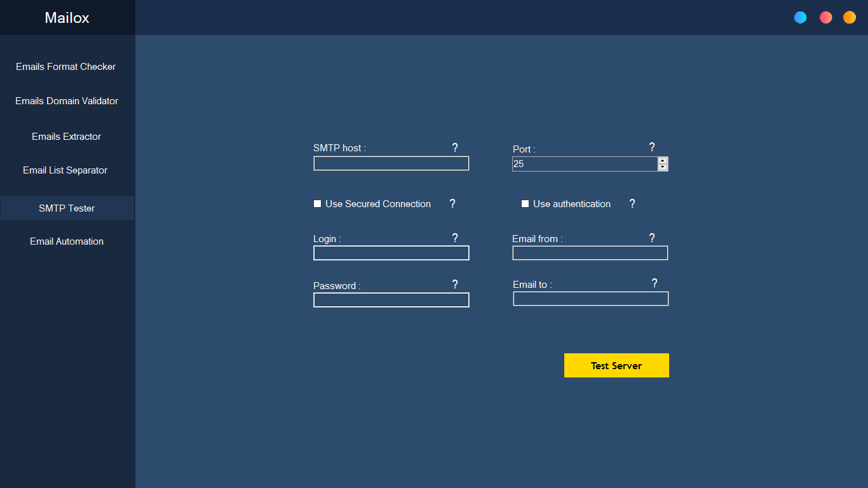View help for Email to field
Viewport: 868px width, 488px height.
coord(654,283)
